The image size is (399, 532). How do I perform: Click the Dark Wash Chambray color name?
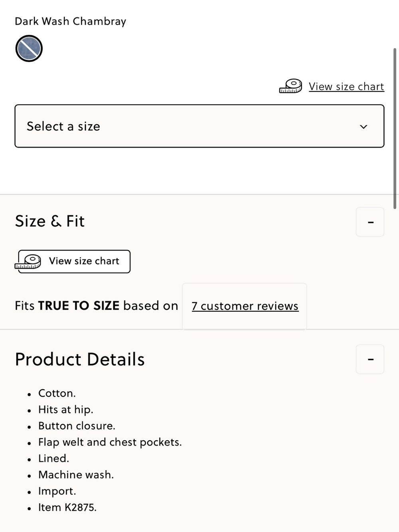tap(71, 21)
